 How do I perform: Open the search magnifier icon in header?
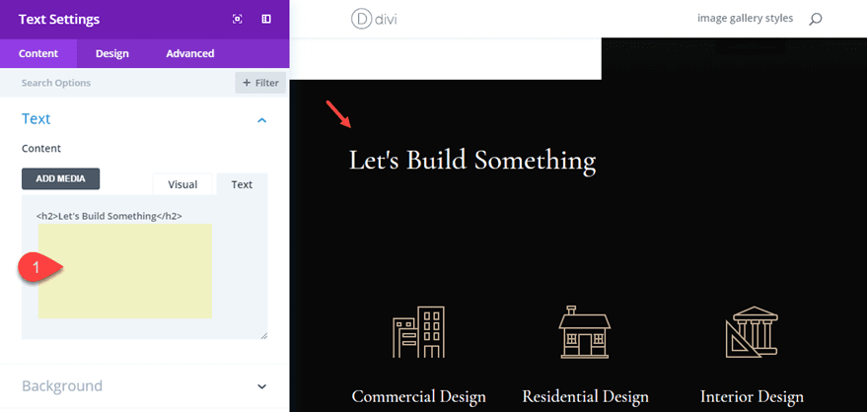point(815,20)
